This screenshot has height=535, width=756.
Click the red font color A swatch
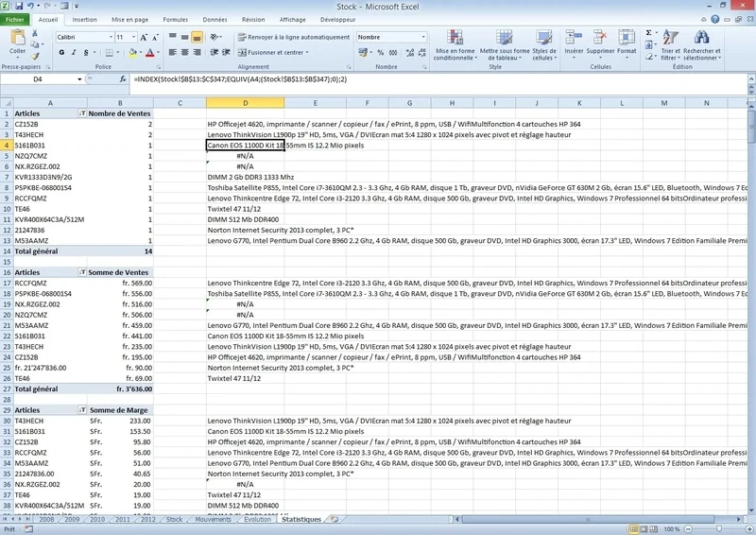[150, 52]
